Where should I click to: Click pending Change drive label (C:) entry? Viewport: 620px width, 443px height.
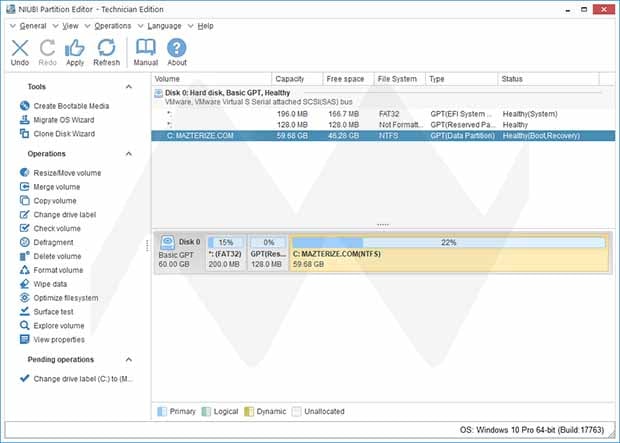[83, 379]
